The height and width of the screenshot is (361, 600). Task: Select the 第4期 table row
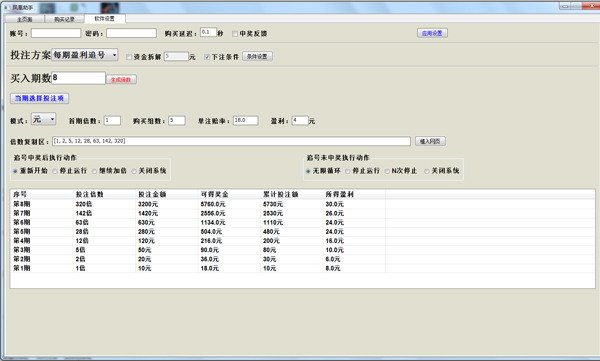point(303,241)
